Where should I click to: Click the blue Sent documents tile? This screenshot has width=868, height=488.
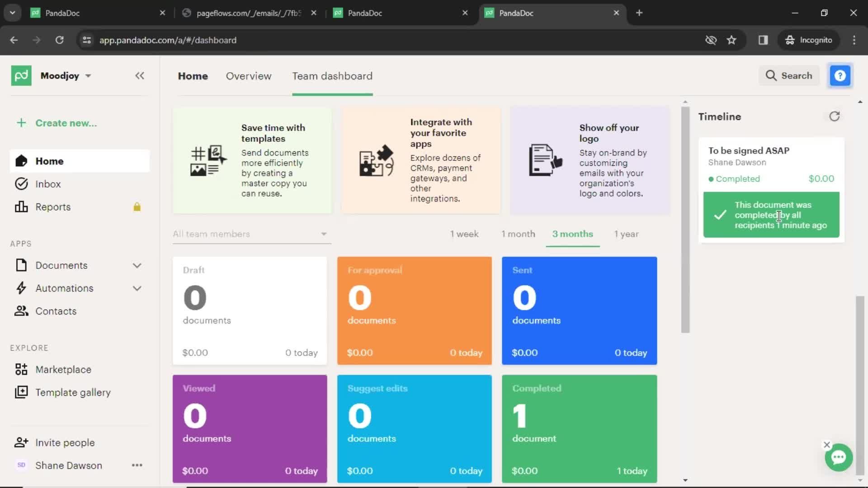click(579, 310)
